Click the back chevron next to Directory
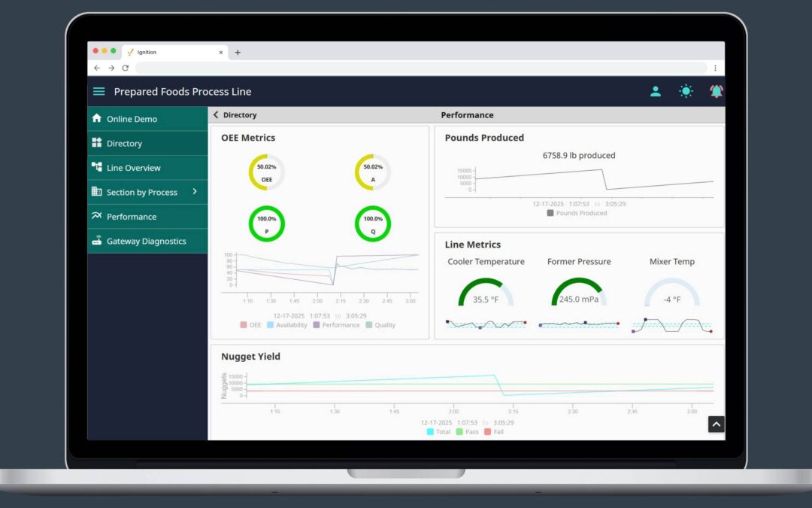This screenshot has width=812, height=508. pos(216,114)
